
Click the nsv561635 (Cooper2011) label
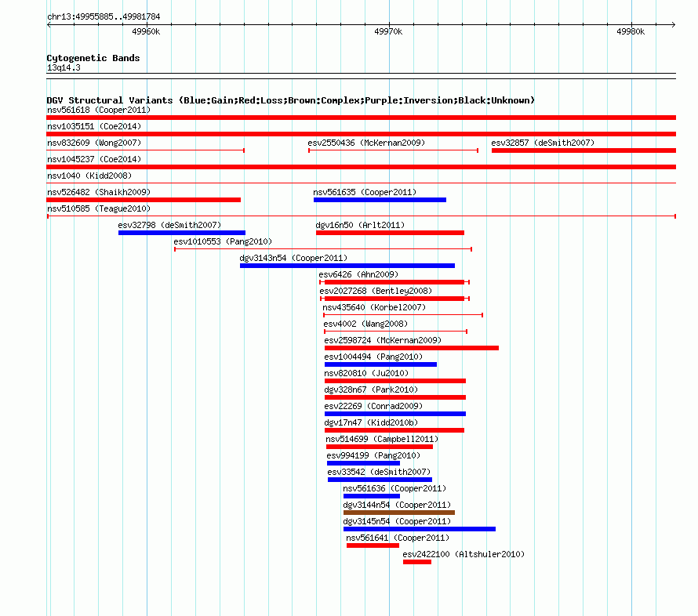(x=365, y=192)
